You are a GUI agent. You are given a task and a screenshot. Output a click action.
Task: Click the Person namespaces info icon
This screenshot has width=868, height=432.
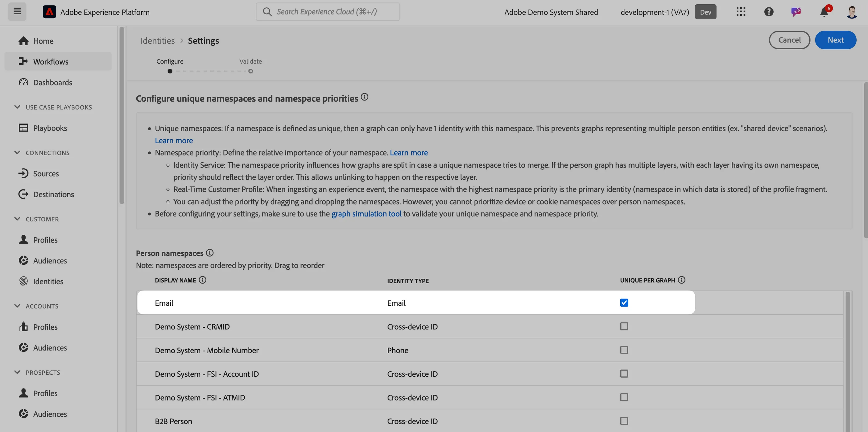coord(209,253)
